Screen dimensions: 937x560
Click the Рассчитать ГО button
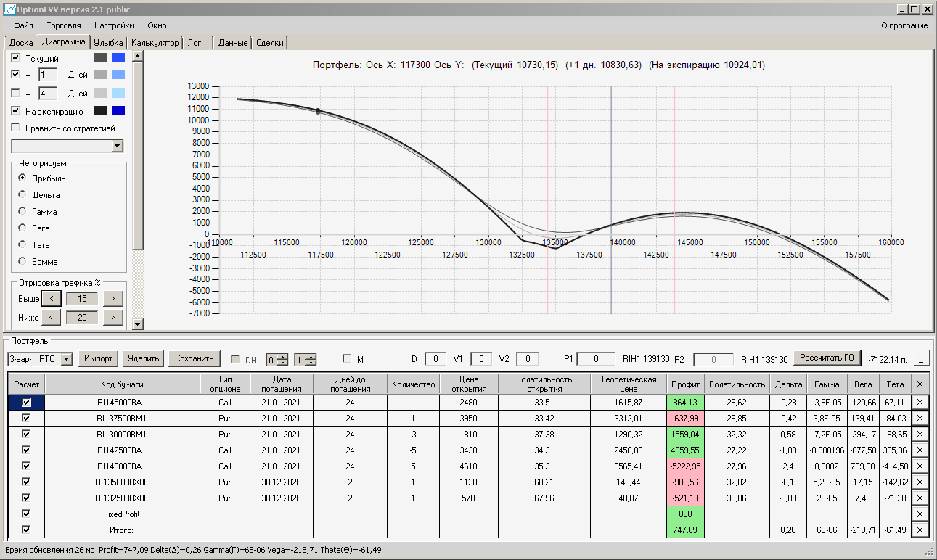[x=827, y=358]
